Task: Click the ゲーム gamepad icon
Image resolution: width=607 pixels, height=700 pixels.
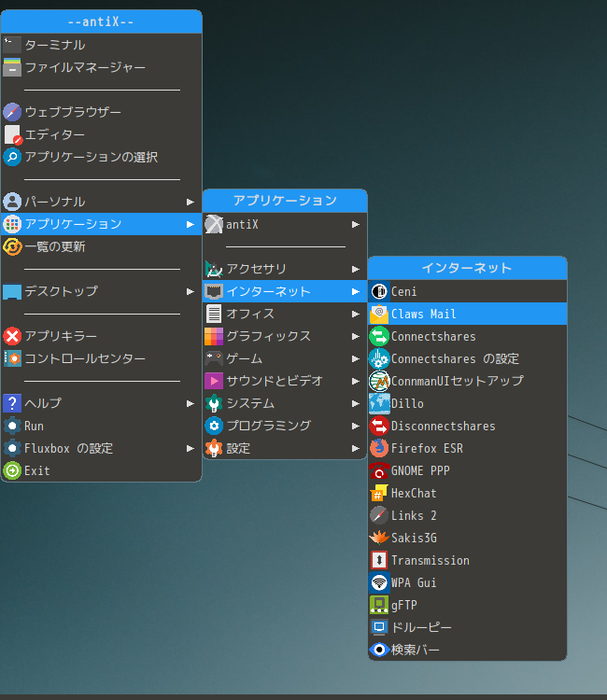Action: [x=214, y=358]
